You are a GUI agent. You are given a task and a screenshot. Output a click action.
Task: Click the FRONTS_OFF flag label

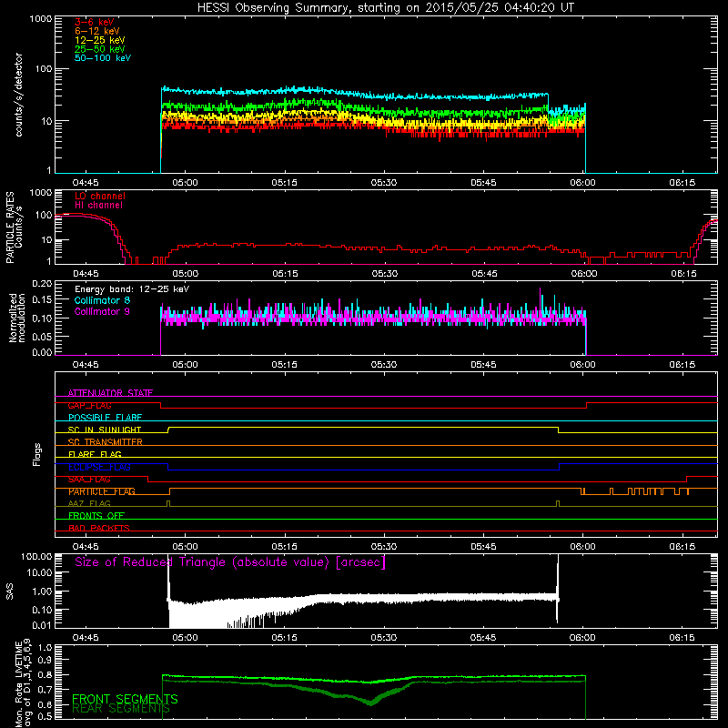96,515
